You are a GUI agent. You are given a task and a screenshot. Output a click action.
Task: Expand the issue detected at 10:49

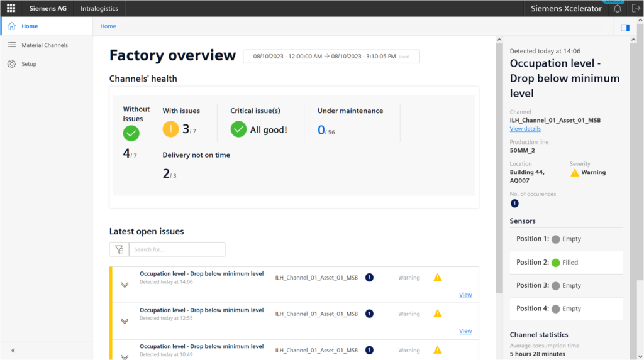coord(125,357)
